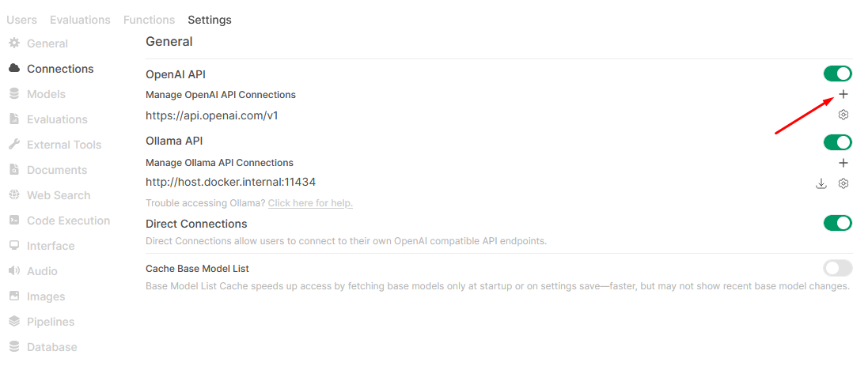Switch to the Users tab

[x=21, y=20]
